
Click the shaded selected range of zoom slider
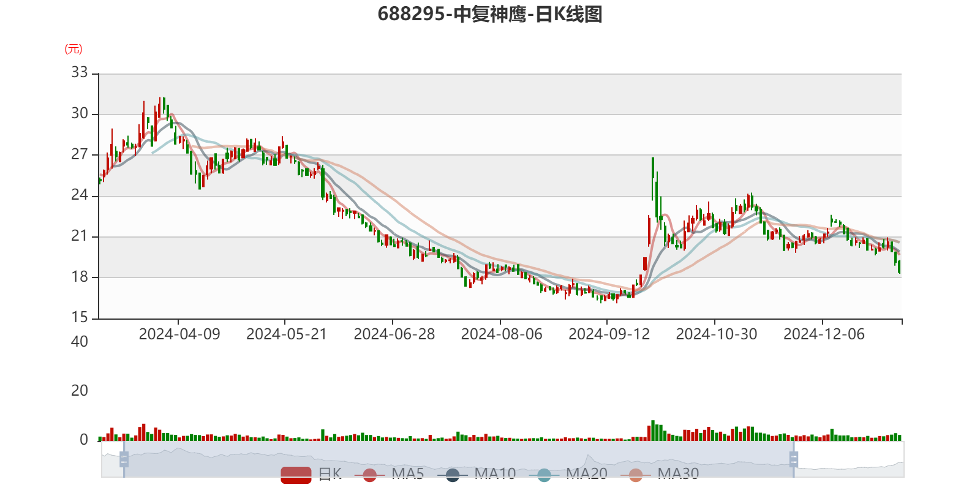459,459
